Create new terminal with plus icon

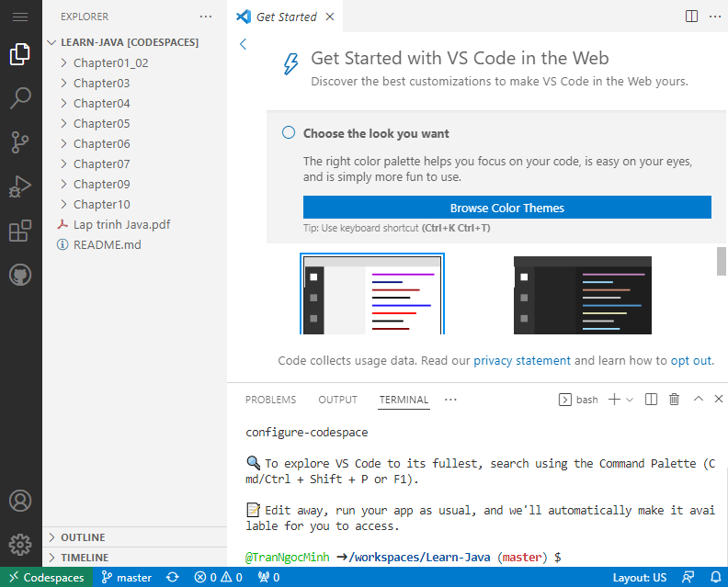click(x=614, y=399)
